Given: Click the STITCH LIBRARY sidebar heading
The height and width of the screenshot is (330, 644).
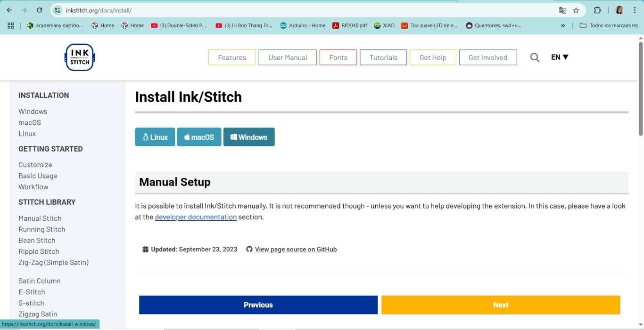Looking at the screenshot, I should coord(47,202).
